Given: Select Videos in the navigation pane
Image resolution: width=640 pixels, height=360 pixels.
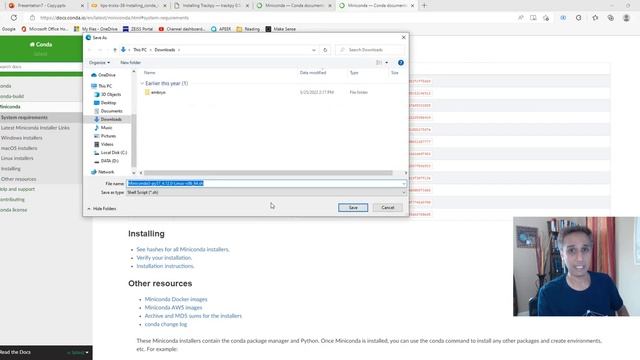Looking at the screenshot, I should click(x=104, y=144).
